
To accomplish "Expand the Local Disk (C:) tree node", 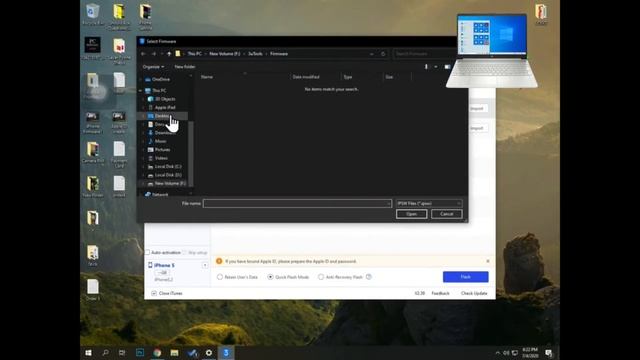I will click(x=143, y=167).
